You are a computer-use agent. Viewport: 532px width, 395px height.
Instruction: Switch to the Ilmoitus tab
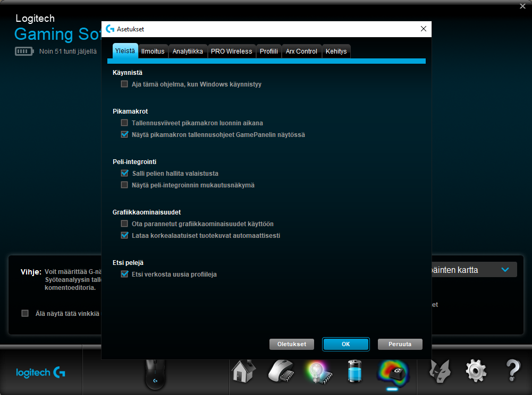(x=153, y=51)
